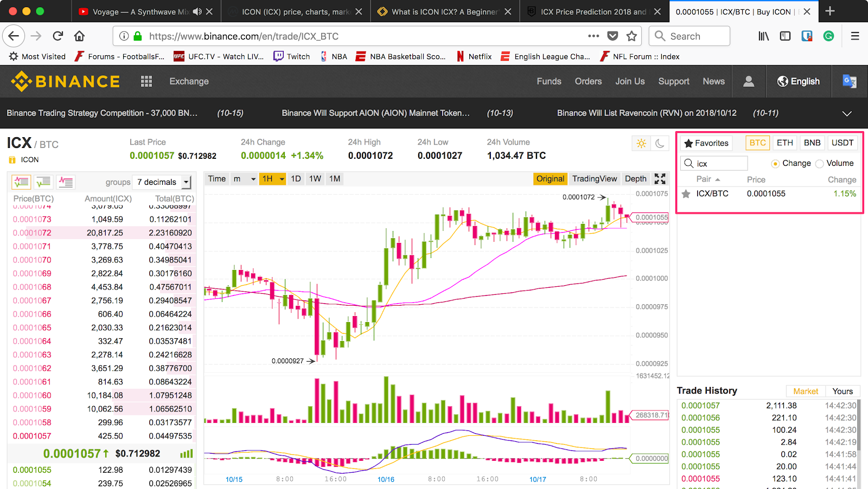Click the market search field containing icx
The width and height of the screenshot is (868, 489).
pos(714,163)
